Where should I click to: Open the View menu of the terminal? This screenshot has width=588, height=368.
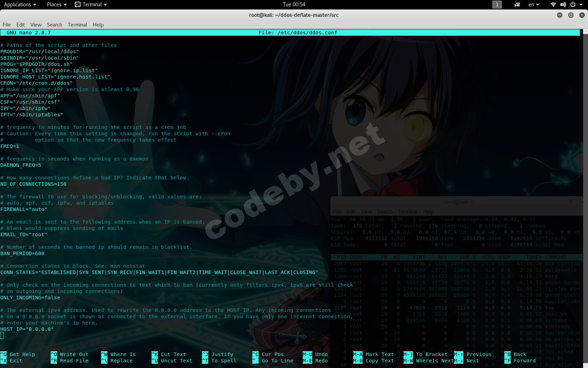pos(36,25)
